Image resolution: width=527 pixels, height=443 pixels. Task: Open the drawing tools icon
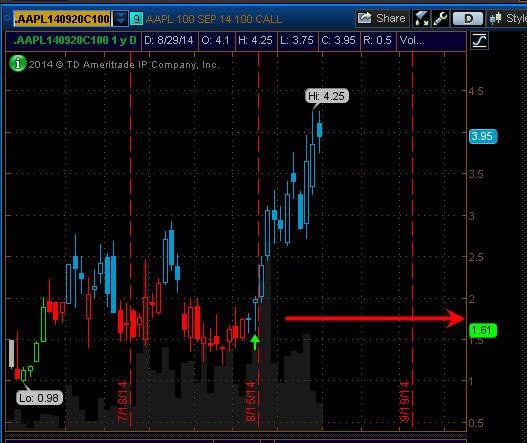pyautogui.click(x=421, y=18)
